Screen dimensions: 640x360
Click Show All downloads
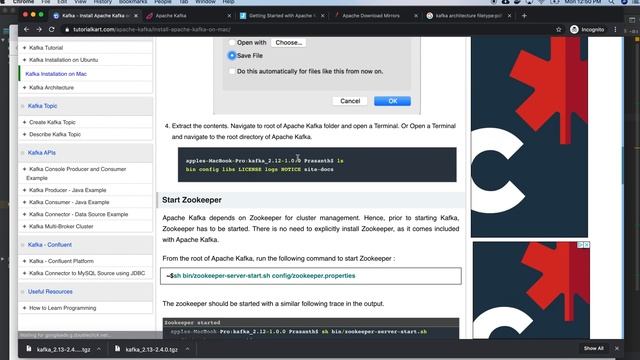(x=593, y=348)
